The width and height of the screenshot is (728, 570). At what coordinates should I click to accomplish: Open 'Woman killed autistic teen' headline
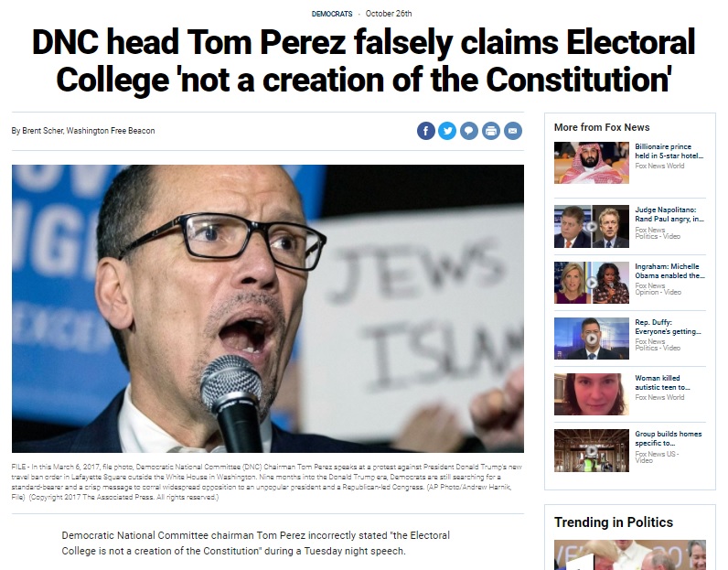click(x=662, y=382)
